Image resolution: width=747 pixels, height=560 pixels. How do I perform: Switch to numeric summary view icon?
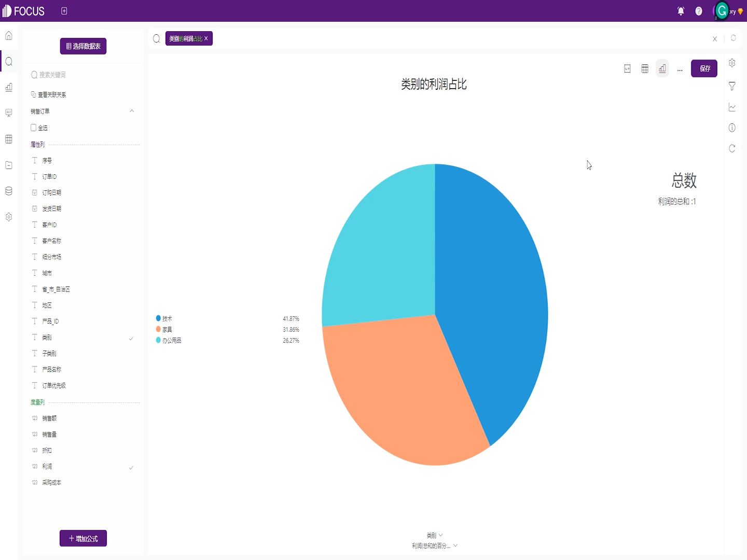point(627,68)
